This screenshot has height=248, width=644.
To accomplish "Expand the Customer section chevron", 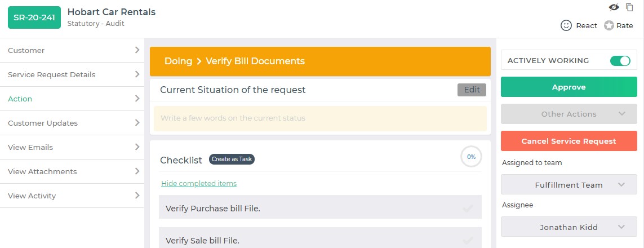I will click(137, 50).
